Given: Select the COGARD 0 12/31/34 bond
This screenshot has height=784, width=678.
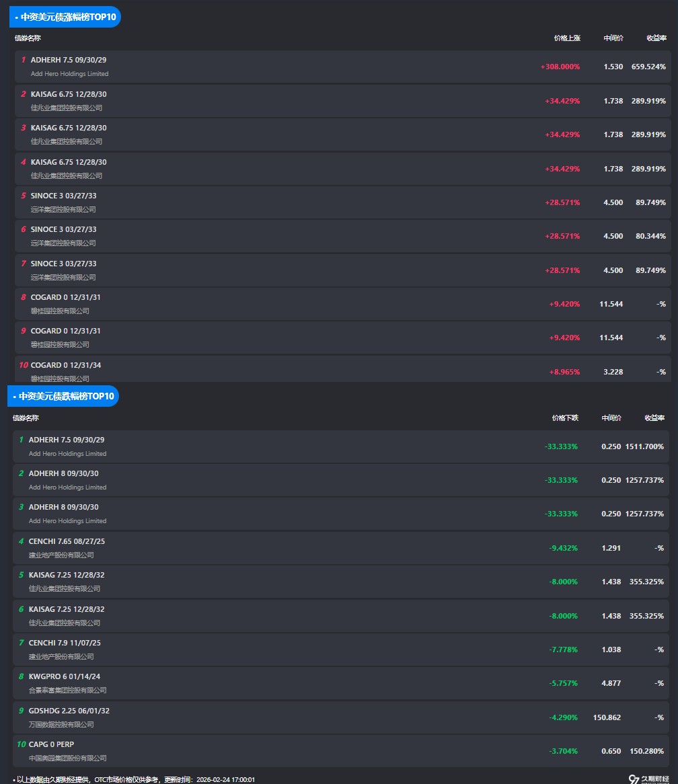Looking at the screenshot, I should (x=66, y=365).
